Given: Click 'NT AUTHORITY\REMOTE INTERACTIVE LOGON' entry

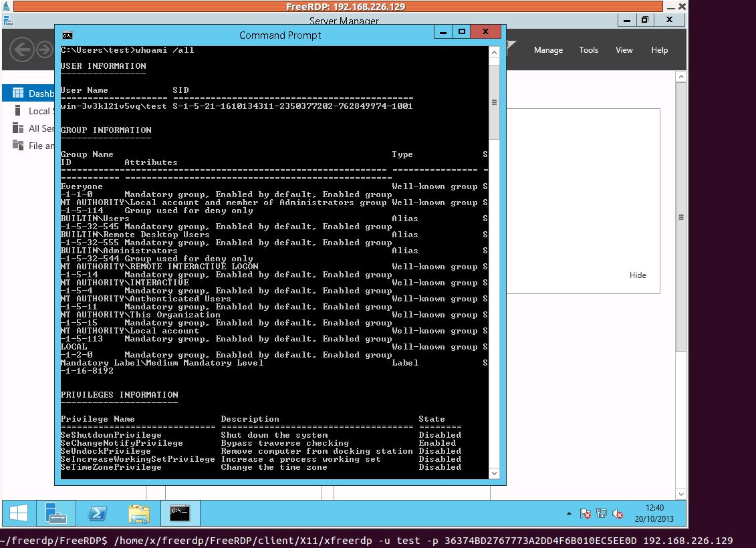Looking at the screenshot, I should [x=160, y=267].
